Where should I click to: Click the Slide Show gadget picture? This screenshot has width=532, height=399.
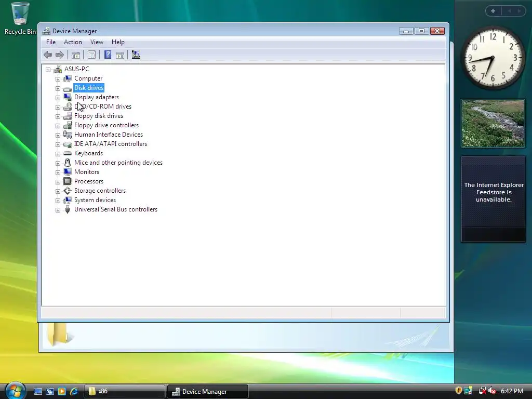pos(493,123)
